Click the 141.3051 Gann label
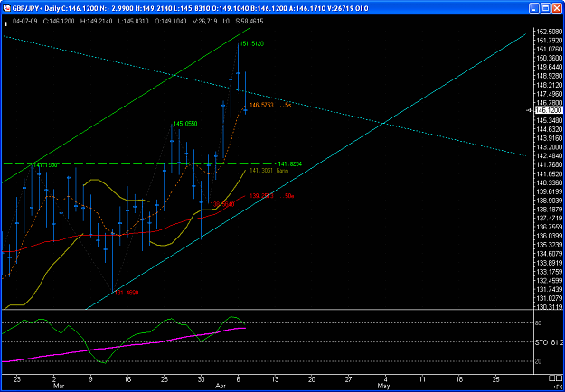The image size is (565, 392). pyautogui.click(x=269, y=171)
